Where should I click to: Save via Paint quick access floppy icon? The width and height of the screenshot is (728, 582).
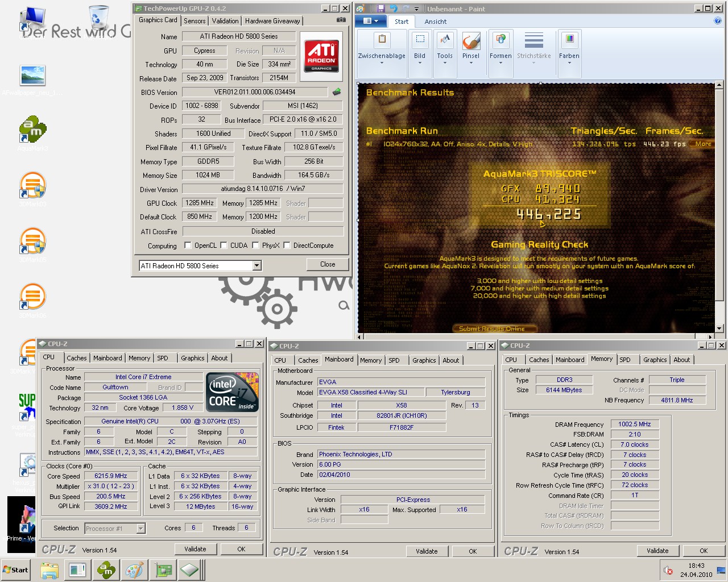[381, 9]
